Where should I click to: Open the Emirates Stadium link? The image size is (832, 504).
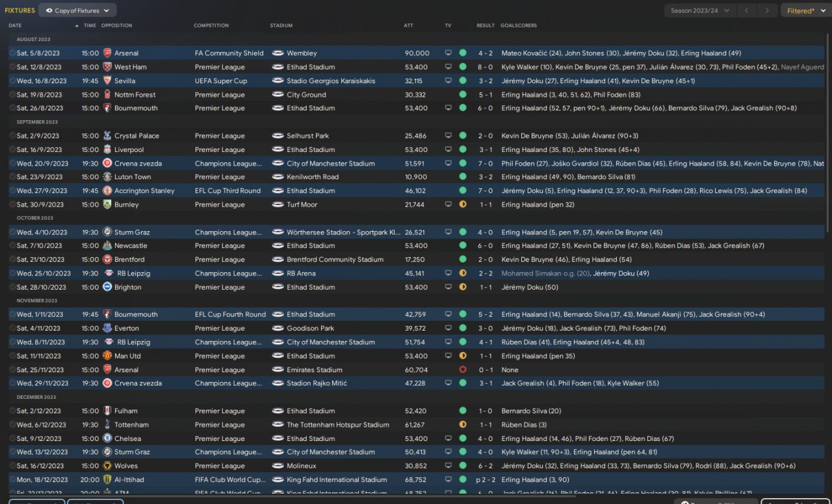[x=315, y=370]
